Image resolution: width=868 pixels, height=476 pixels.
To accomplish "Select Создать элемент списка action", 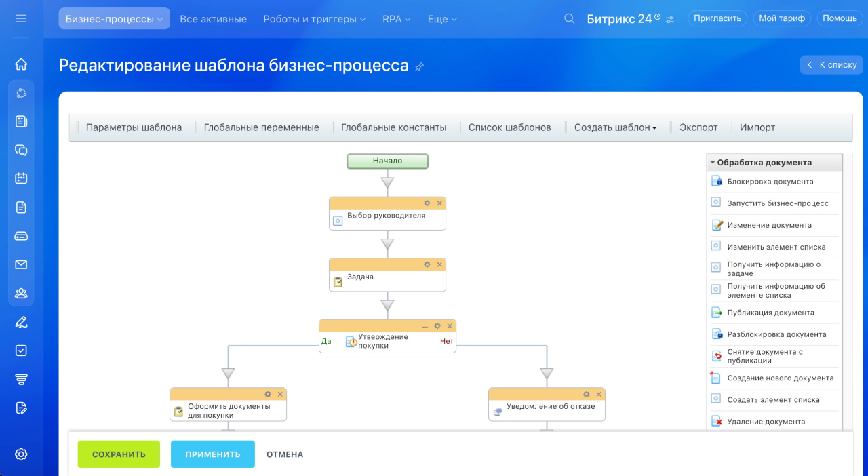I will [773, 399].
